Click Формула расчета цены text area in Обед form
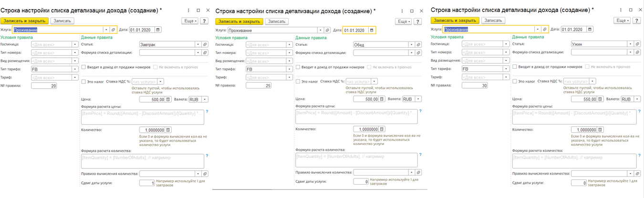This screenshot has height=198, width=644. 356,117
